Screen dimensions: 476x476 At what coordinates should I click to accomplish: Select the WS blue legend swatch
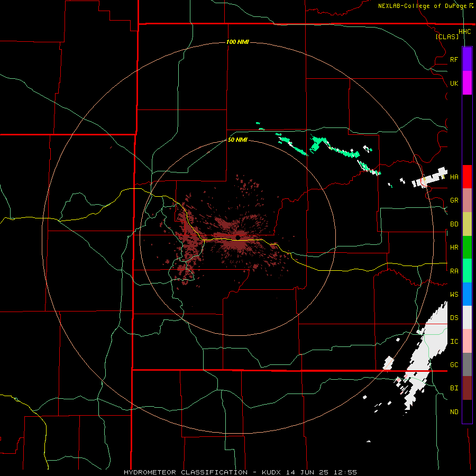tap(467, 294)
